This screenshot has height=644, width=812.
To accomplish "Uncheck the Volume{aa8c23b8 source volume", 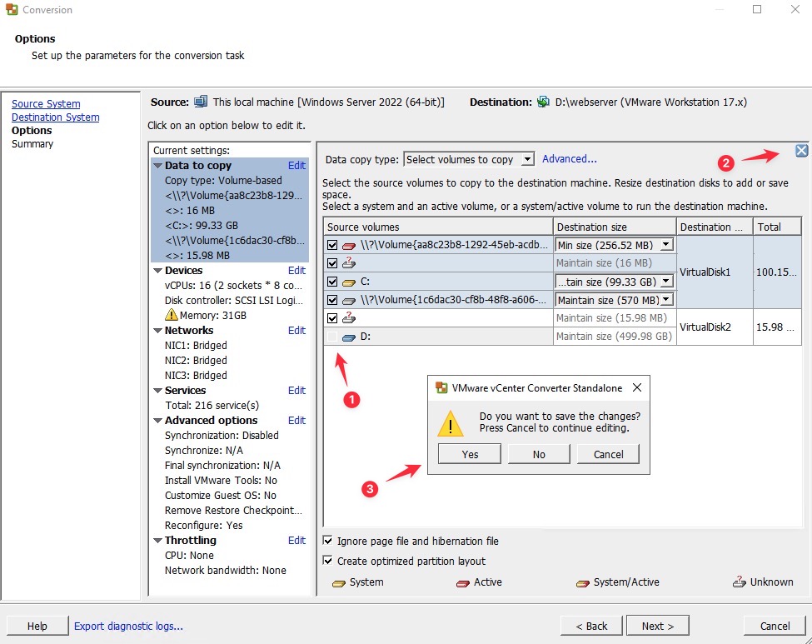I will tap(332, 245).
